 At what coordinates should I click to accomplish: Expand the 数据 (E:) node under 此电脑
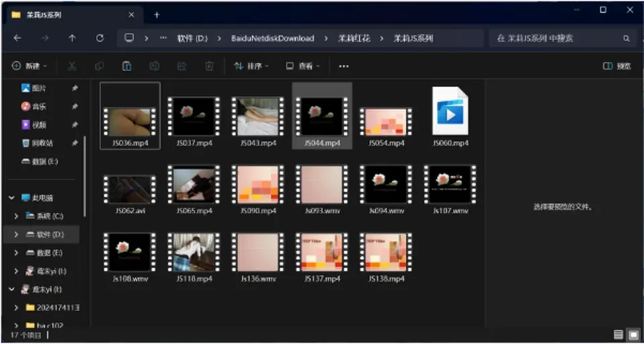[x=16, y=253]
